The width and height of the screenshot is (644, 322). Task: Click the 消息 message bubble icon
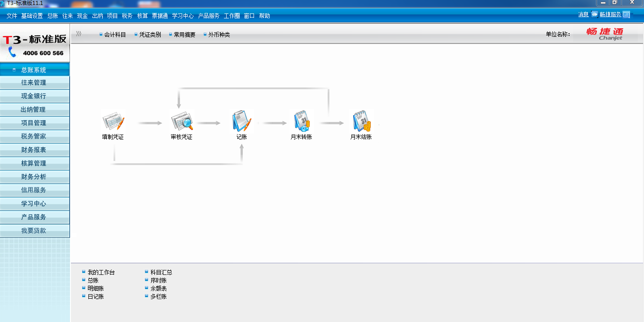[x=595, y=14]
